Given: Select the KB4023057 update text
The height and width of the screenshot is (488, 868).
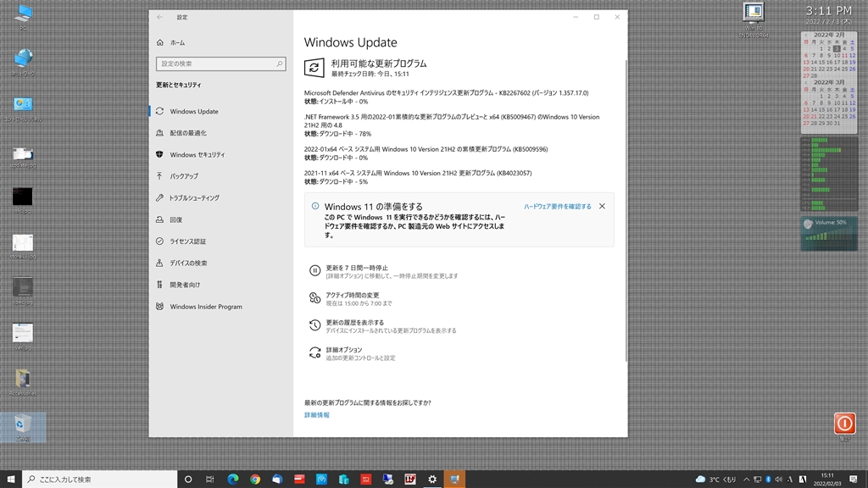Looking at the screenshot, I should 418,173.
